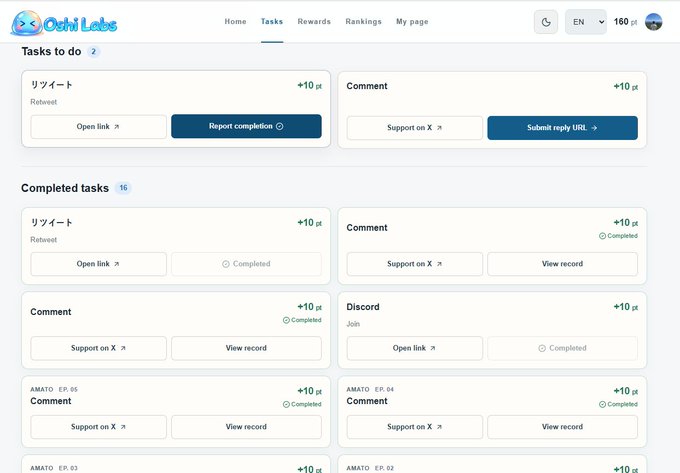Screen dimensions: 680x473
Task: Click AMATO EP. 02 label
Action: point(370,468)
